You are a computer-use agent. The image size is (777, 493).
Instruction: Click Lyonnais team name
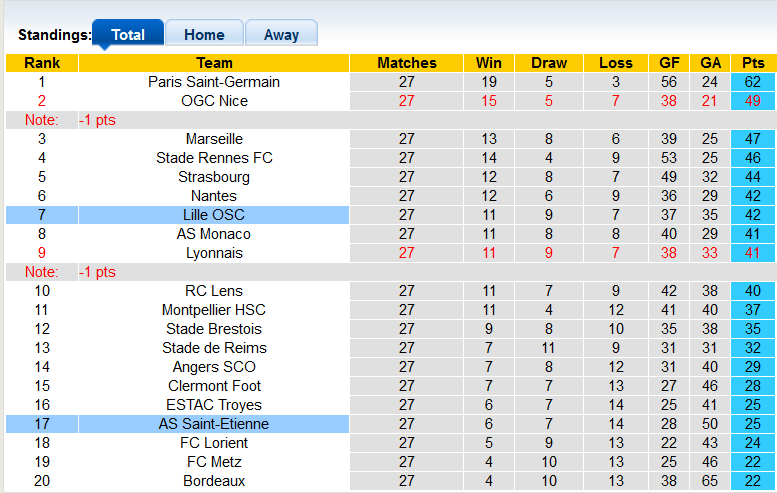pos(214,253)
